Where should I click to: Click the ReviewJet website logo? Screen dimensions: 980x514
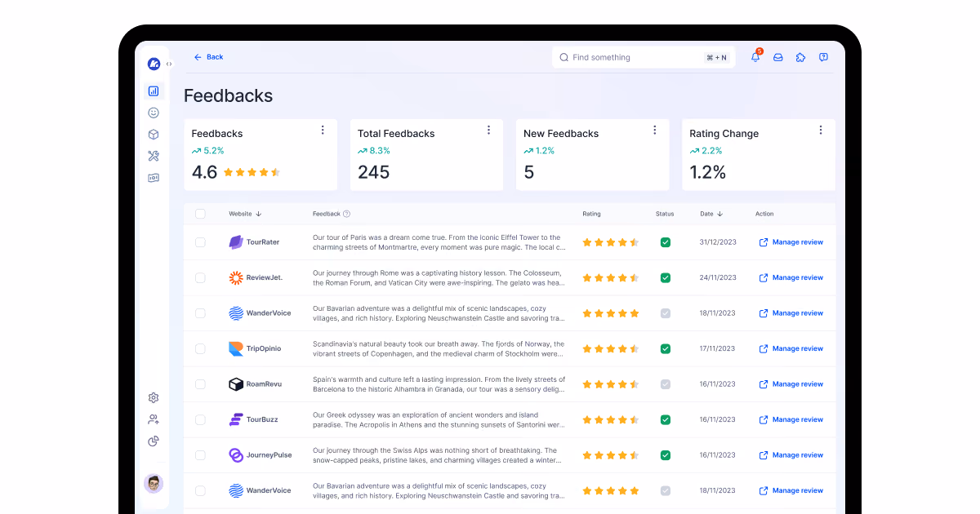coord(236,277)
